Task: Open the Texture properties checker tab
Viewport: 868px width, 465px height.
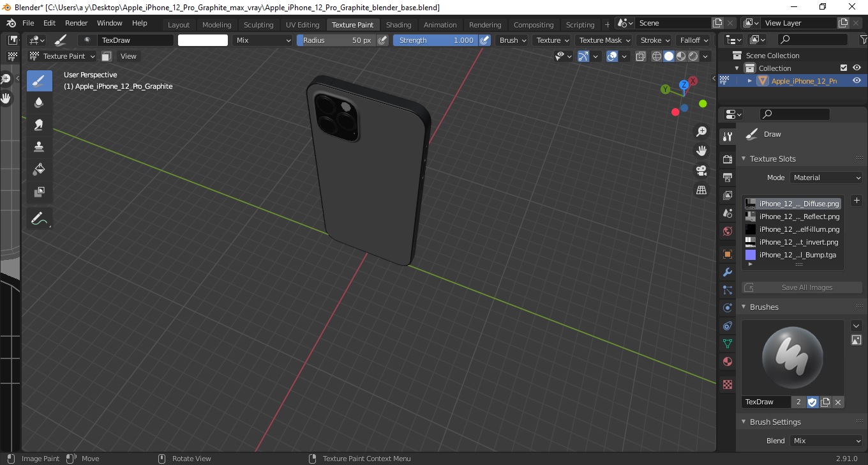Action: point(727,385)
